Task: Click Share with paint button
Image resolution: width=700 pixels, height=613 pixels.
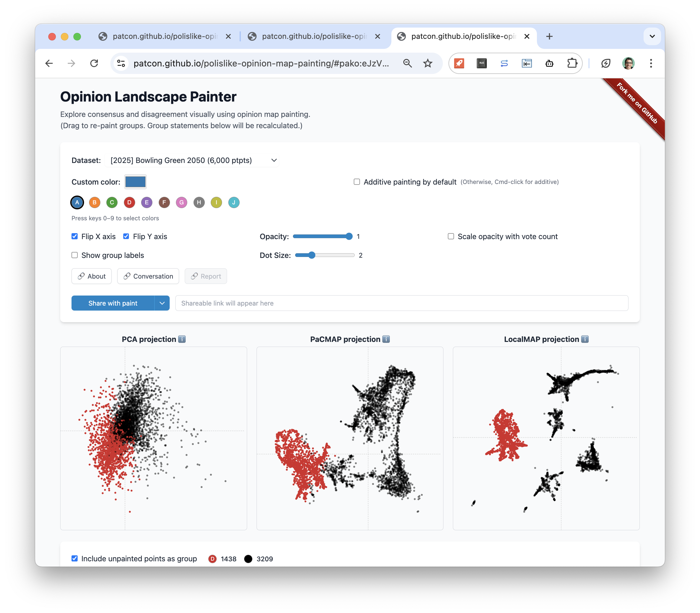Action: pos(113,303)
